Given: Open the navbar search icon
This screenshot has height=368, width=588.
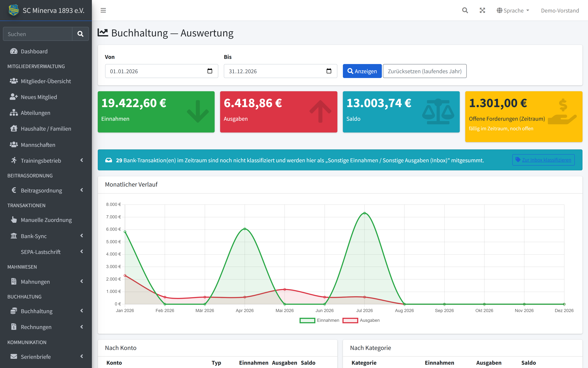Looking at the screenshot, I should click(x=465, y=10).
